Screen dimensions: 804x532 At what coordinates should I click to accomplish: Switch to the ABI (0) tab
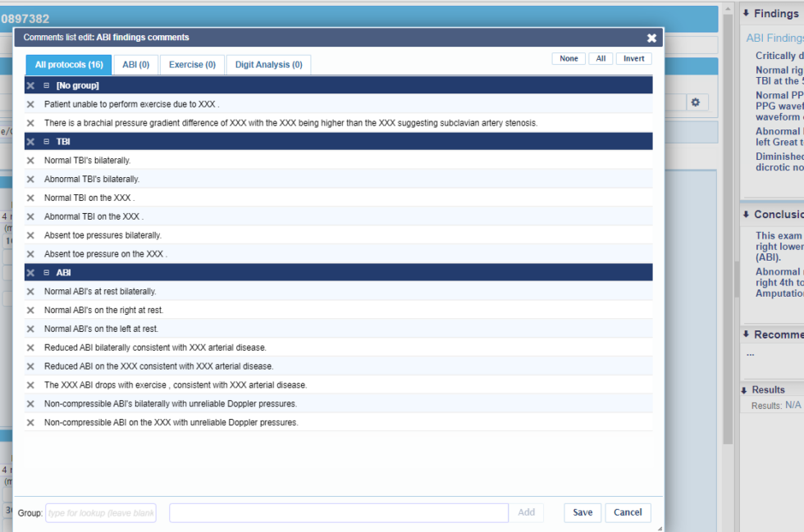pyautogui.click(x=135, y=64)
